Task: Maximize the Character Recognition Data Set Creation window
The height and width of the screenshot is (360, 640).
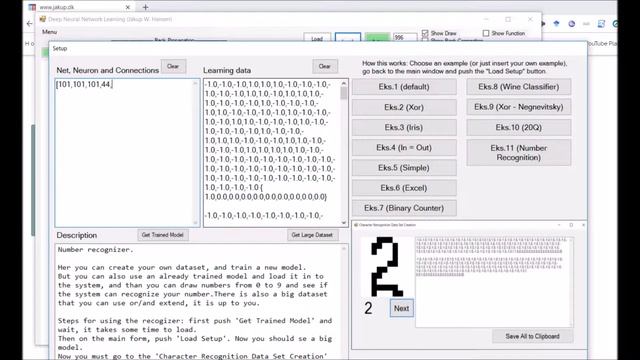Action: coord(571,225)
